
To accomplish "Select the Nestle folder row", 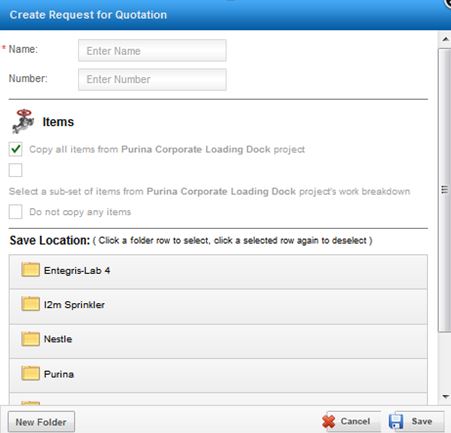I will [218, 341].
